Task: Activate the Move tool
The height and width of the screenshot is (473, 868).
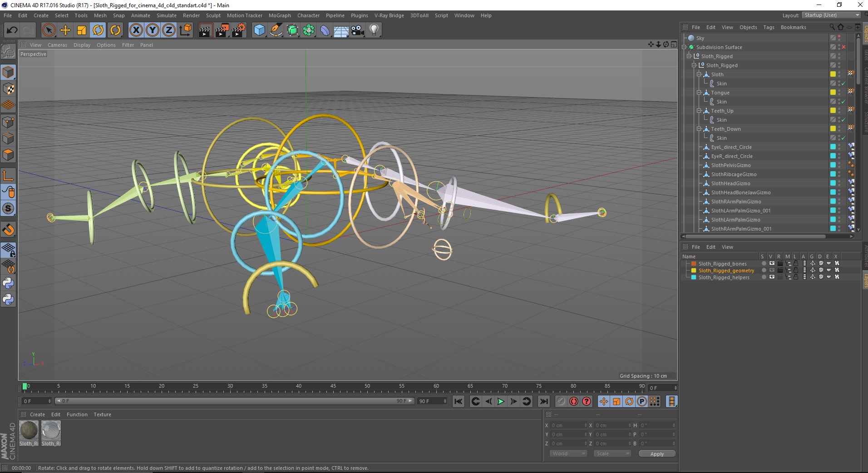Action: pyautogui.click(x=65, y=30)
